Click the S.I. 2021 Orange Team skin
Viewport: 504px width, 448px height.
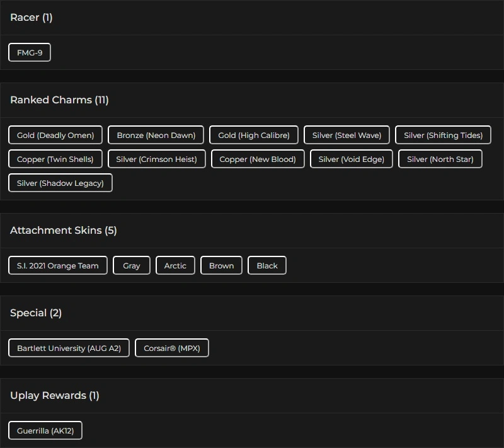point(58,266)
